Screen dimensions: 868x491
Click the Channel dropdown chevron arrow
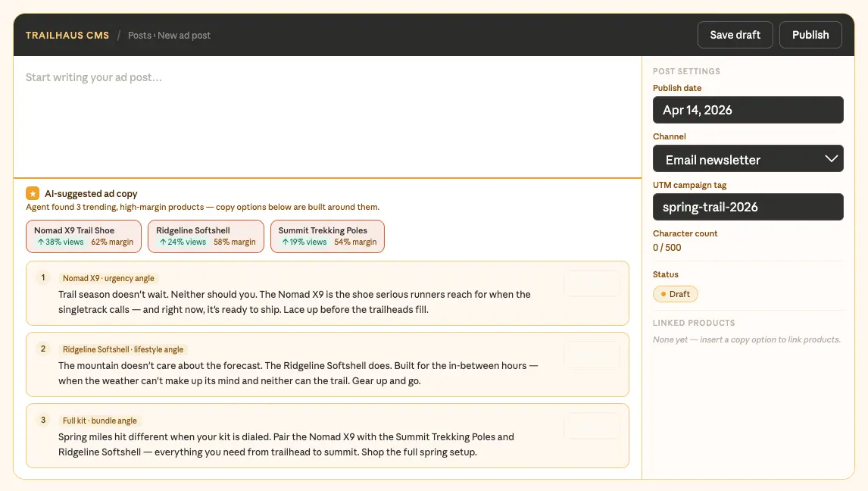pos(831,159)
